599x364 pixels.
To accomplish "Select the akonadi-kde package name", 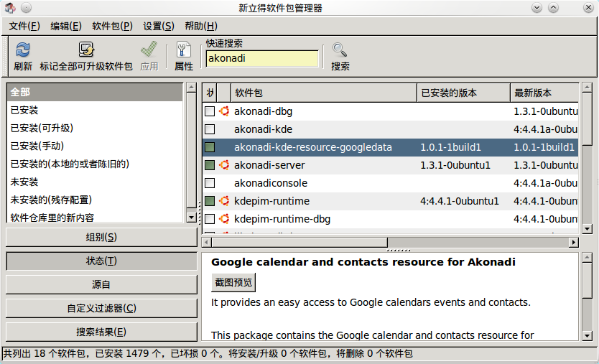I will click(x=263, y=129).
